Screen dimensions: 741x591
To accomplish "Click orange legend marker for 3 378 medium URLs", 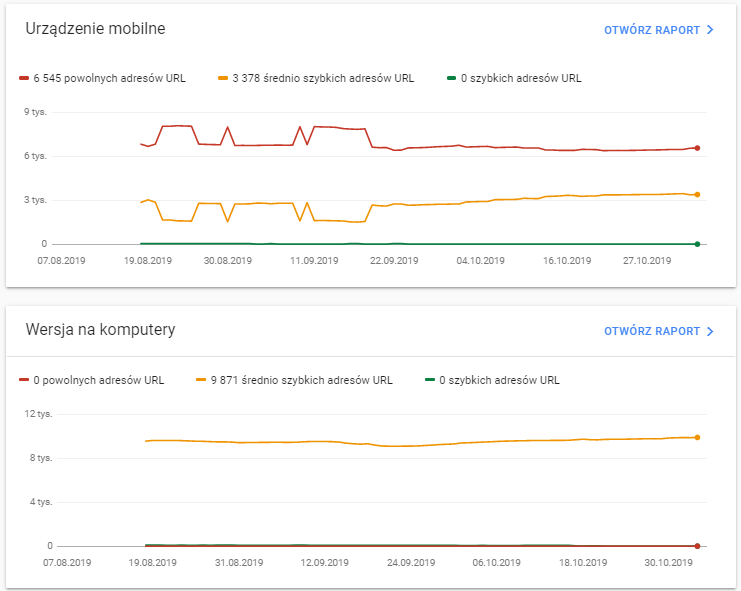I will tap(223, 78).
